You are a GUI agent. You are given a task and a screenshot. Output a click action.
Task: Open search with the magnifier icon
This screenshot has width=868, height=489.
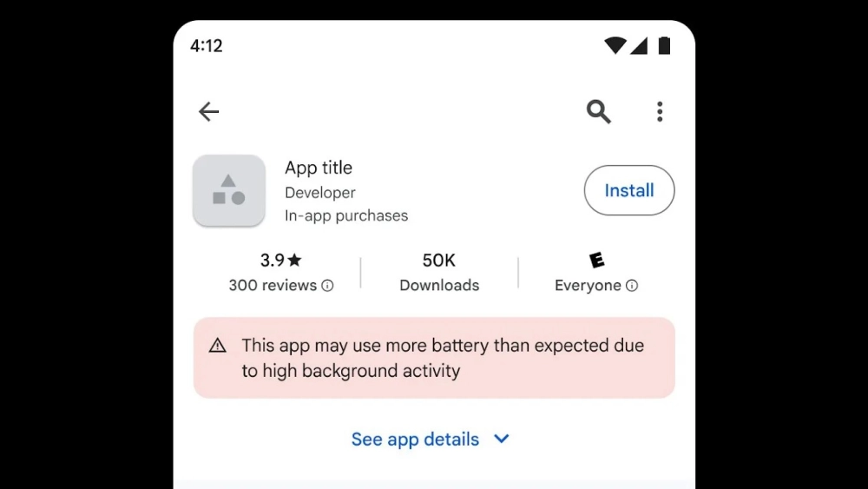pyautogui.click(x=598, y=111)
